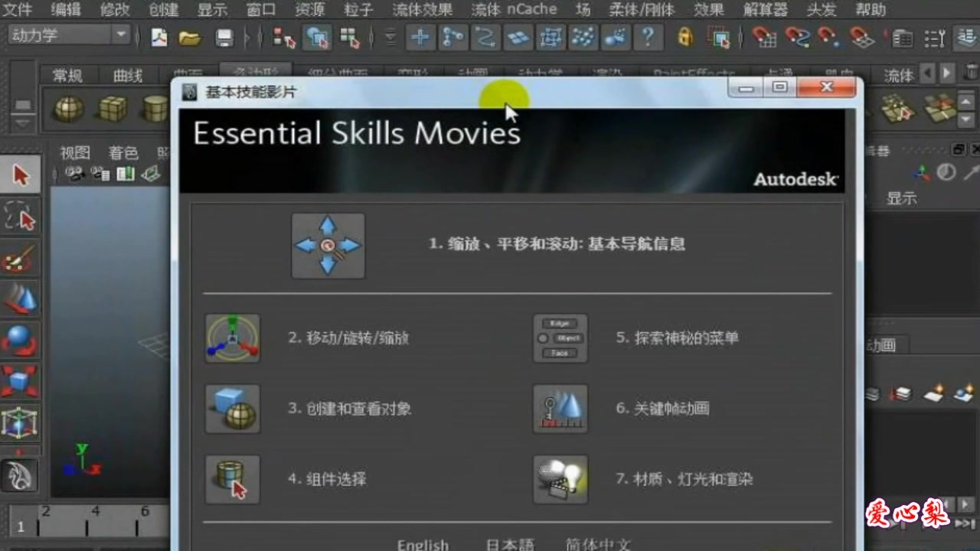Open the 流体 nCache menu
980x551 pixels.
(514, 10)
